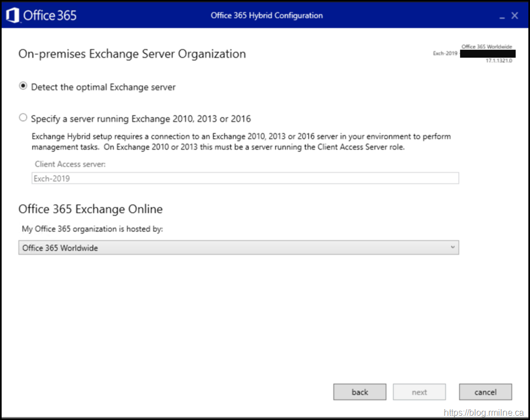The height and width of the screenshot is (420, 530).
Task: Click the Office 365 Exchange Online heading
Action: pyautogui.click(x=91, y=209)
